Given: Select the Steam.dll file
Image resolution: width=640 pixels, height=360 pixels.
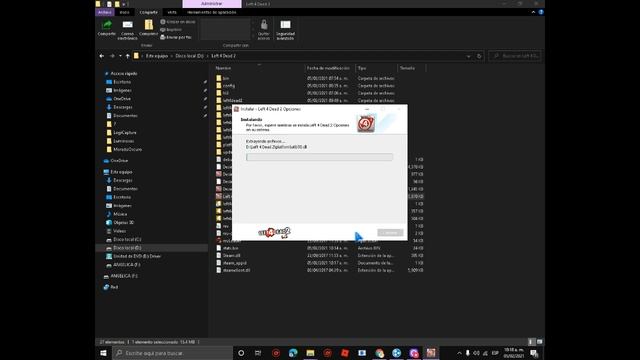Looking at the screenshot, I should 231,256.
